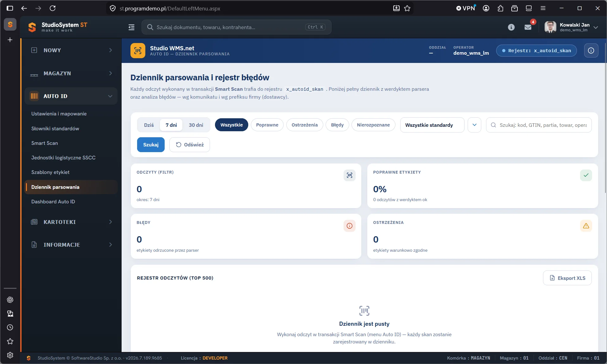Open the info button in the WMS header
The height and width of the screenshot is (364, 607).
(591, 51)
